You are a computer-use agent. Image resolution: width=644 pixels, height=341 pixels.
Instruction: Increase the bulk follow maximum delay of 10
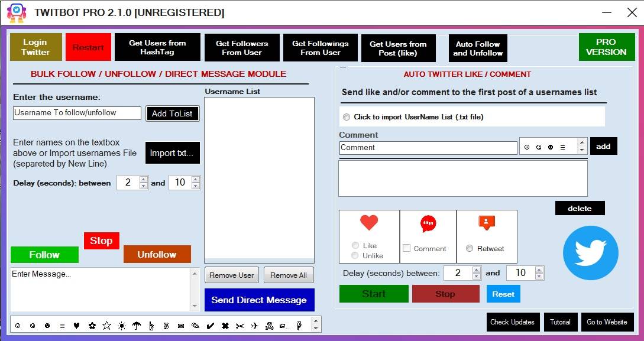coord(196,179)
